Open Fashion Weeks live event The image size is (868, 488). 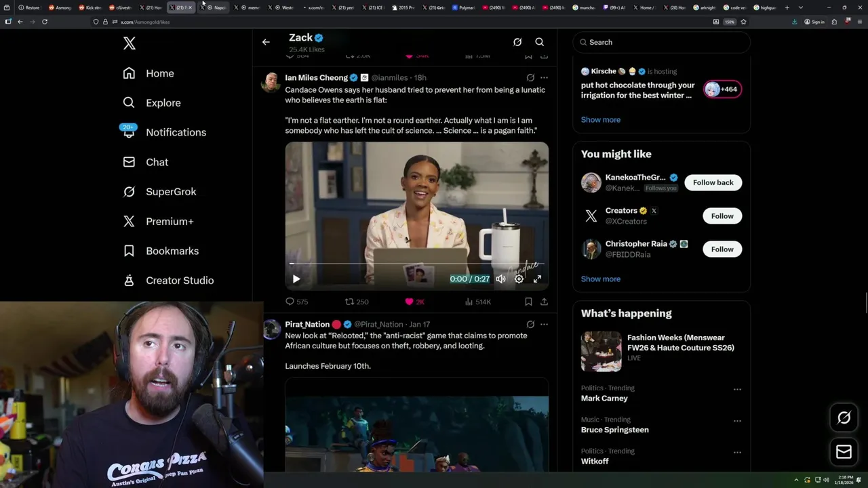coord(661,350)
